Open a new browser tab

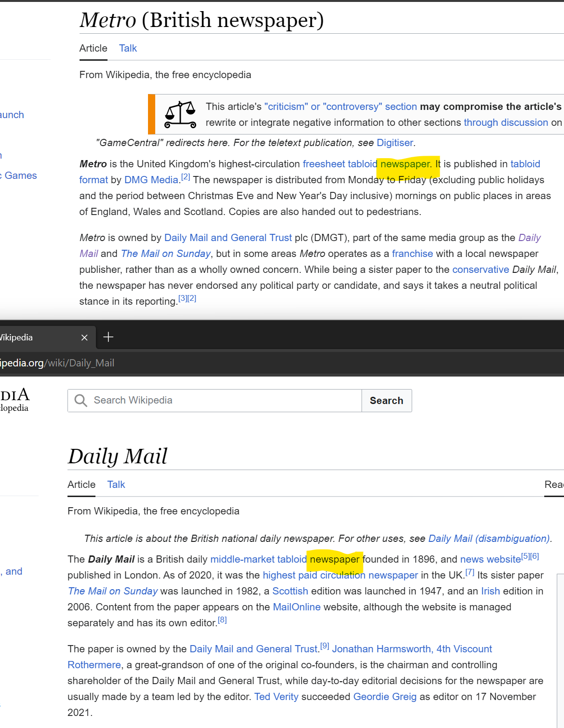coord(108,337)
